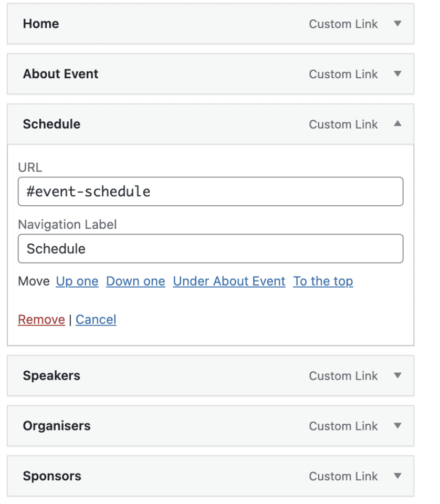
Task: Move Schedule to the top
Action: click(x=323, y=281)
